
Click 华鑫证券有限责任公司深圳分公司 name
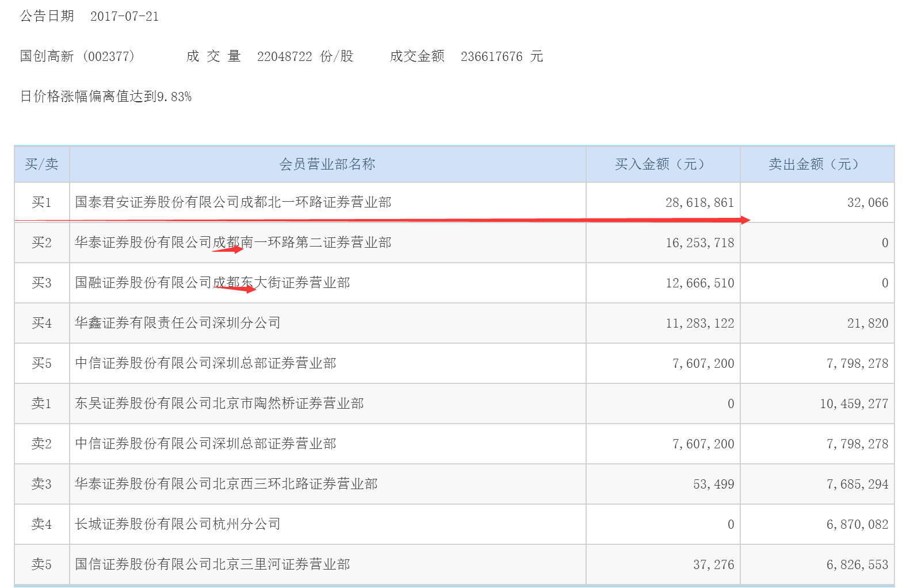pyautogui.click(x=178, y=323)
